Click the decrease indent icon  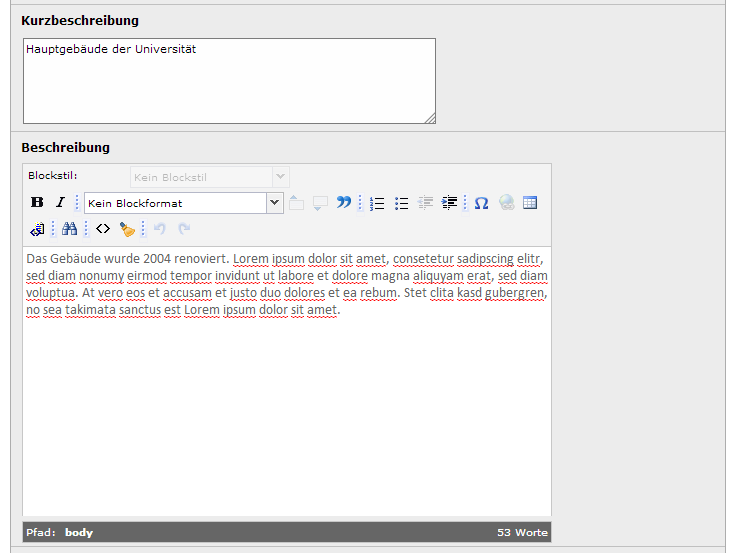point(426,203)
